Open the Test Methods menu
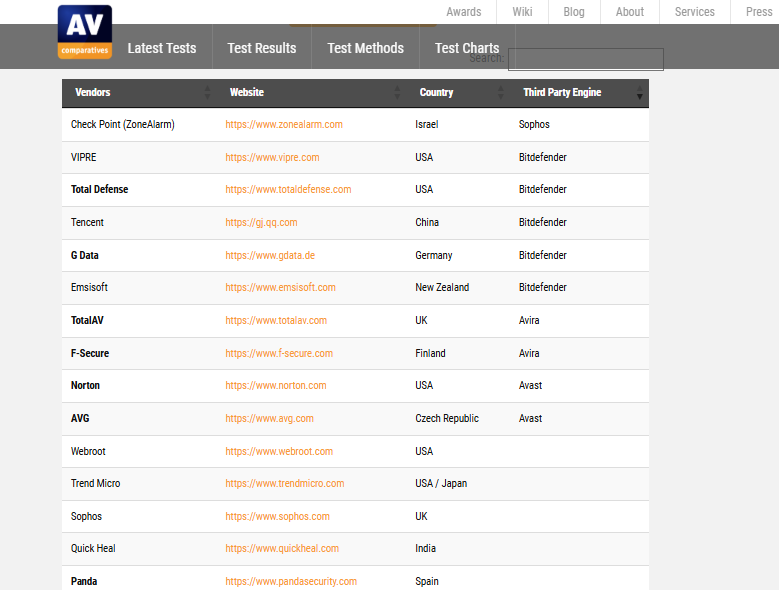This screenshot has height=590, width=779. (366, 48)
